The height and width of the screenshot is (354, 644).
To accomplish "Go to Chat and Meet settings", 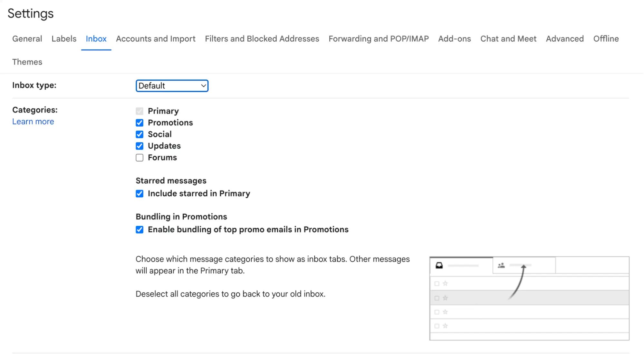I will coord(508,38).
